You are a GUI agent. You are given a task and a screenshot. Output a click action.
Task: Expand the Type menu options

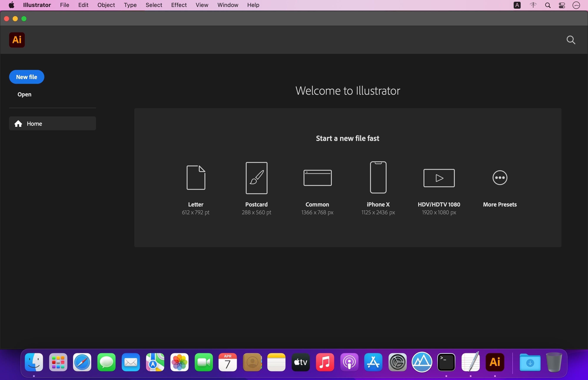[130, 5]
